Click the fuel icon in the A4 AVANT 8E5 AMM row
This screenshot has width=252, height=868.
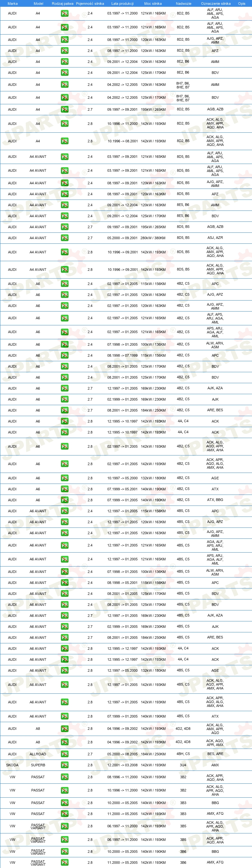(64, 205)
